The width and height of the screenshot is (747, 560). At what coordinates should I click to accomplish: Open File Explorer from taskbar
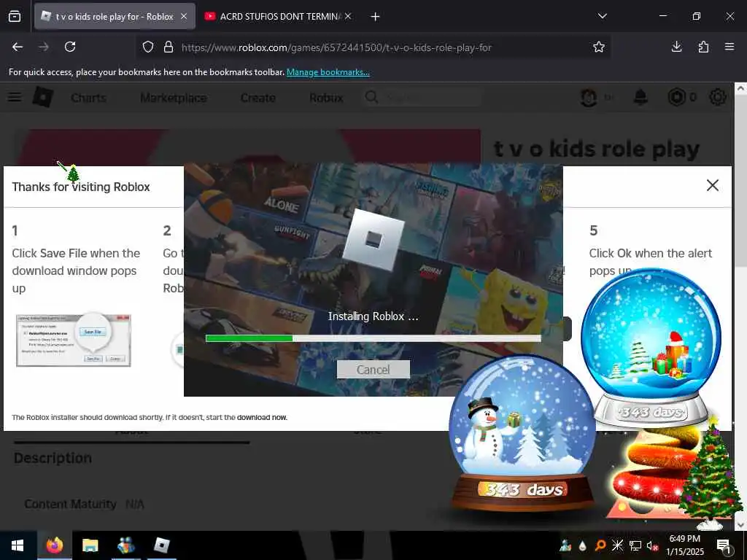pos(90,545)
